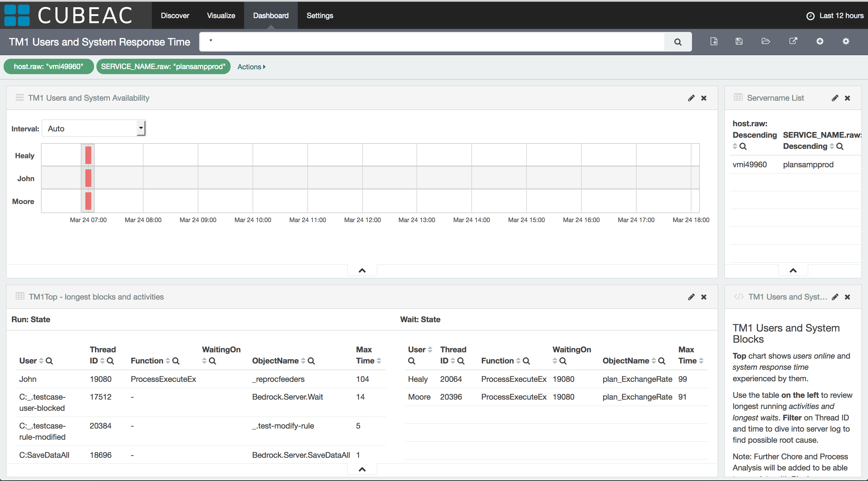Click the edit icon on Servername List panel

click(835, 98)
